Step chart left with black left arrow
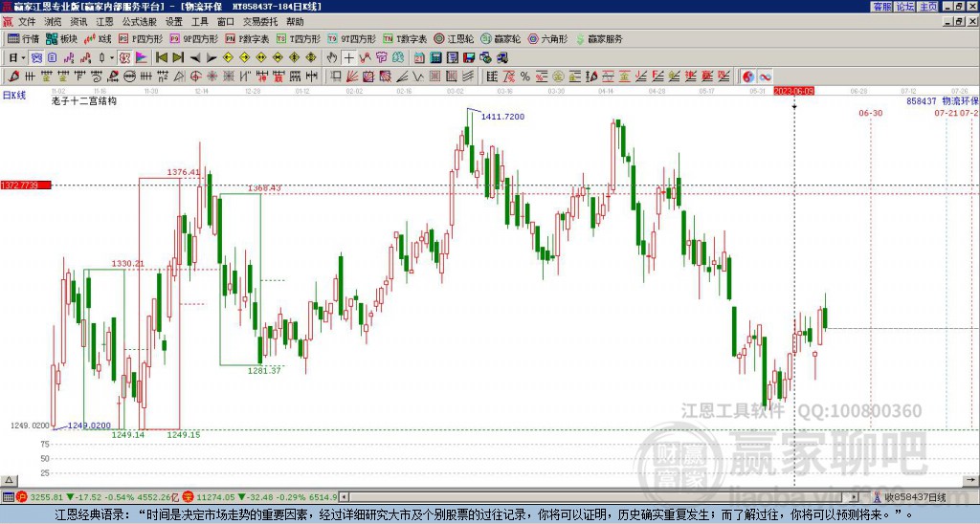This screenshot has width=980, height=524. pyautogui.click(x=195, y=58)
